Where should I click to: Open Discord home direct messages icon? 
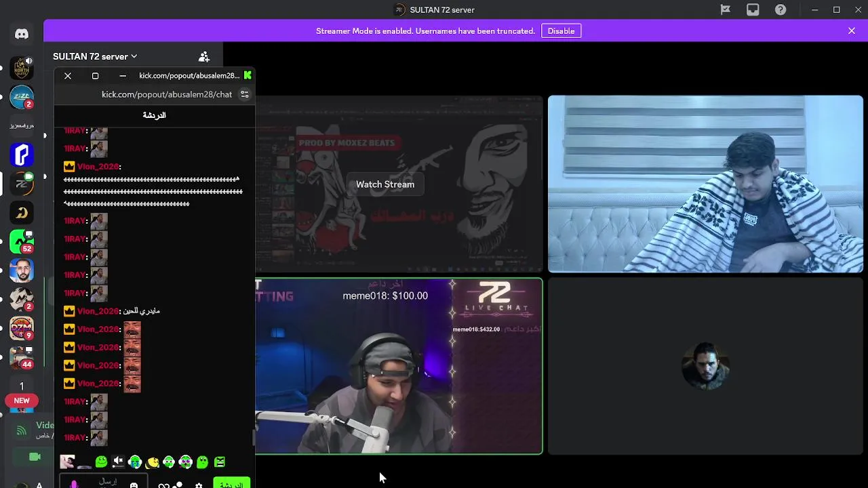[22, 34]
